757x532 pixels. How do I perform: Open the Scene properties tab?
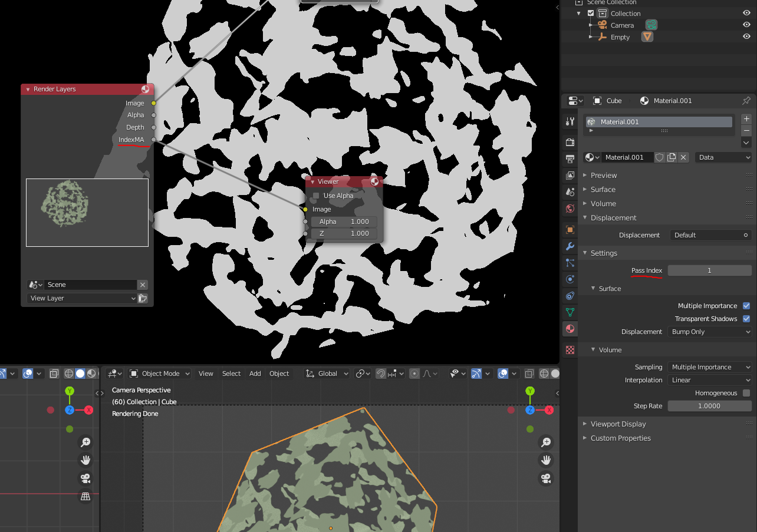[570, 191]
